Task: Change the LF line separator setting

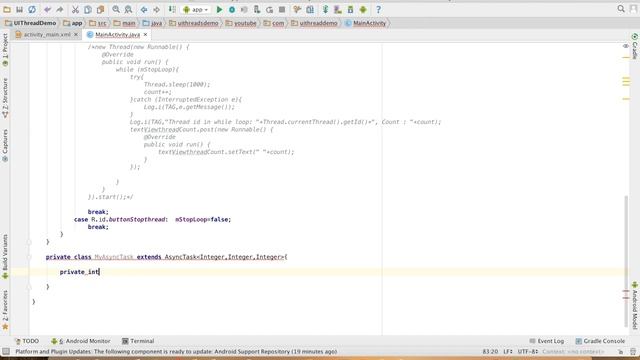Action: [x=508, y=351]
